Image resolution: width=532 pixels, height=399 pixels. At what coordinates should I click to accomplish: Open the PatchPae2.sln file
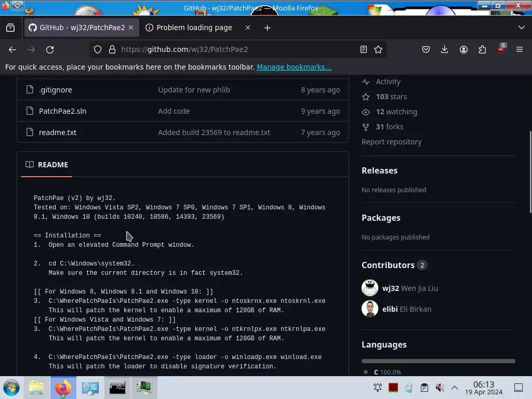click(62, 111)
